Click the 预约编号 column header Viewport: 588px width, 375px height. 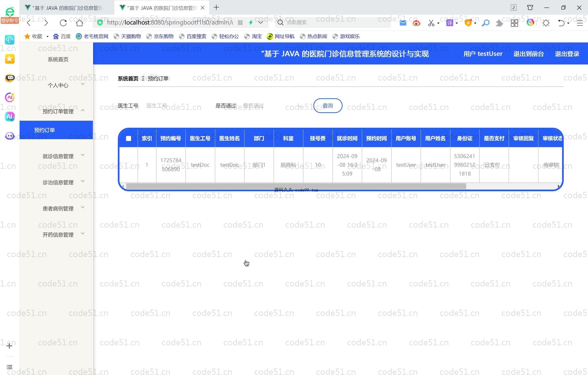coord(171,138)
